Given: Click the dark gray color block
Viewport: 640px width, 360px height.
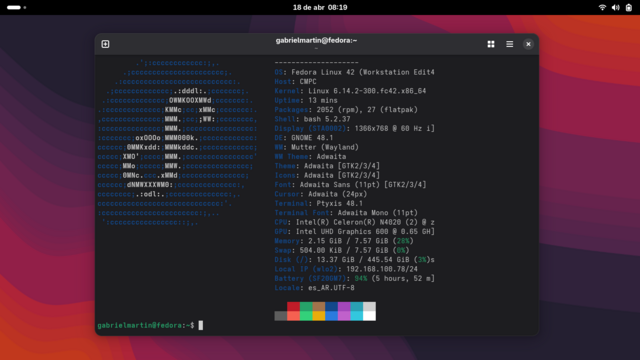Looking at the screenshot, I should pyautogui.click(x=281, y=316).
